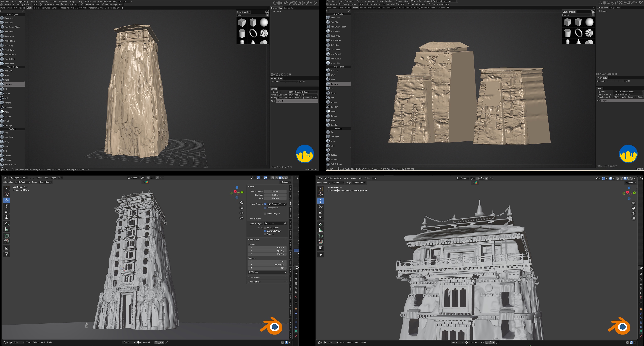This screenshot has width=644, height=346.
Task: Hide Layer 0 eye in top-right 3DCoat window
Action: pyautogui.click(x=598, y=100)
